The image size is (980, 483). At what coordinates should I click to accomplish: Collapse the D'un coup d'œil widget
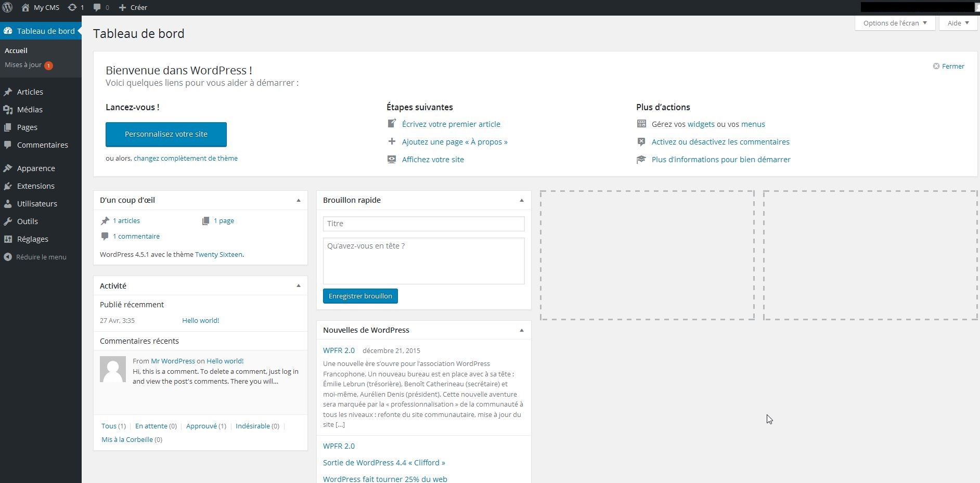pos(299,200)
